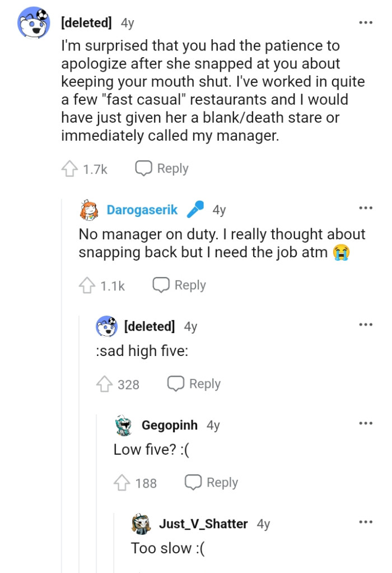Click the 4y timestamp on Darogaserik's comment
The image size is (392, 573).
tap(218, 209)
